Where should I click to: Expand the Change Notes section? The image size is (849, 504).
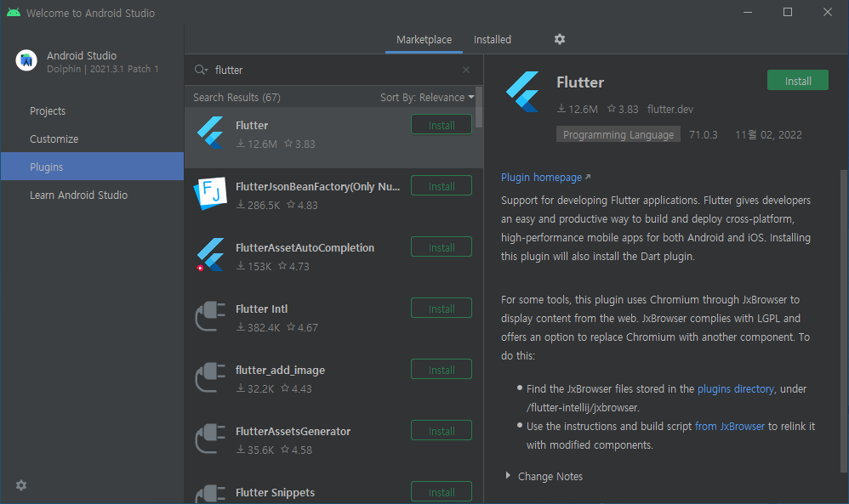point(544,476)
